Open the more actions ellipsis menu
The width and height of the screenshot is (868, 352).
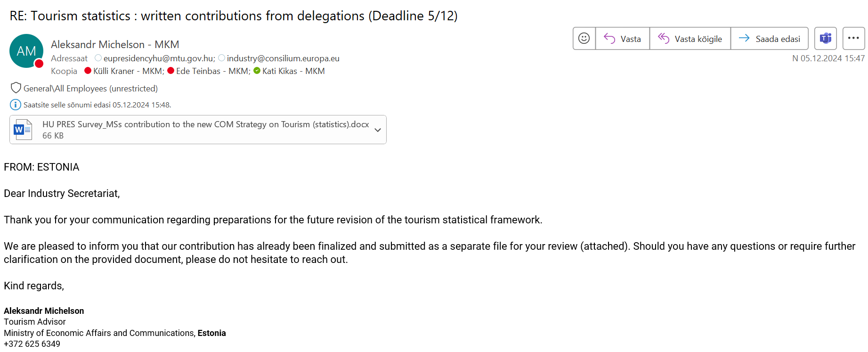tap(853, 39)
